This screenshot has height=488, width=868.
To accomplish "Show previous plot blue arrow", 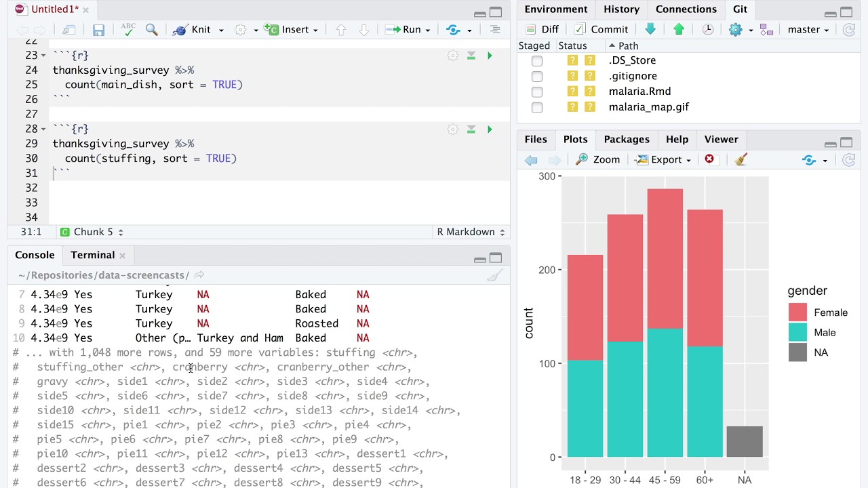I will [x=531, y=160].
